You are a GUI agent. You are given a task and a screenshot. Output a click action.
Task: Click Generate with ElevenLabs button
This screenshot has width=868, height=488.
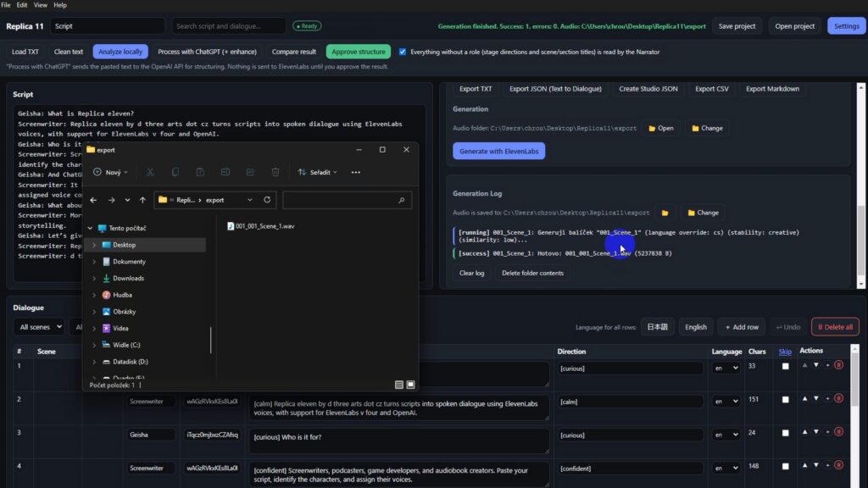[498, 151]
